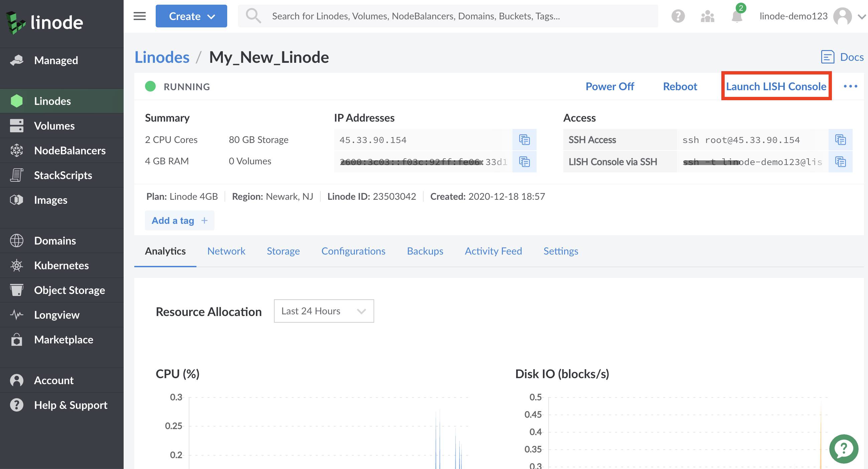Collapse the sidebar with hamburger menu

[139, 16]
